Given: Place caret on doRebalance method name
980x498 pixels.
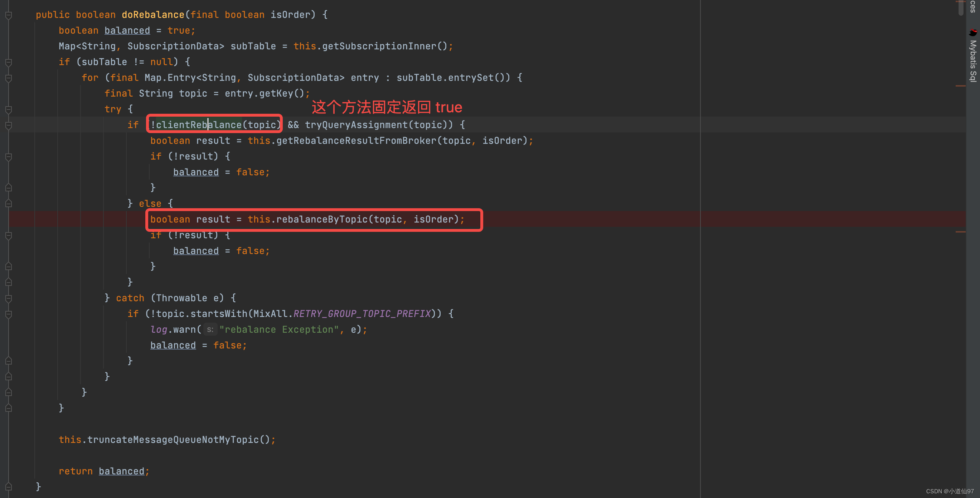Looking at the screenshot, I should click(x=153, y=15).
